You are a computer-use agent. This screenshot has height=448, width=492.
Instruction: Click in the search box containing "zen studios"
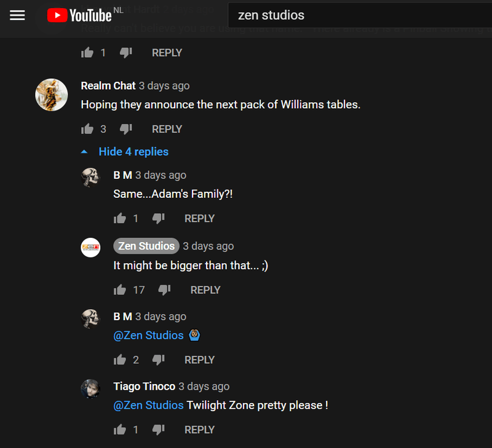coord(357,15)
